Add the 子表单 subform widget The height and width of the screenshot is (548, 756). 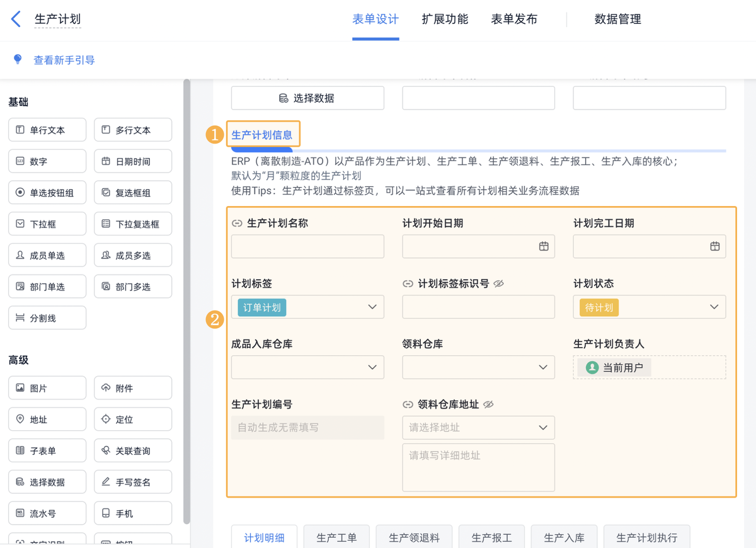tap(47, 451)
